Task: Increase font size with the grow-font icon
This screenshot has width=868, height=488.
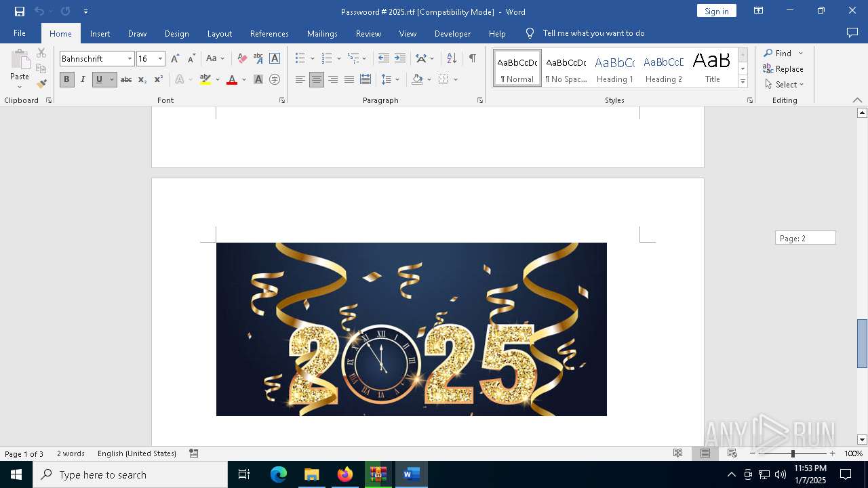Action: click(x=176, y=58)
